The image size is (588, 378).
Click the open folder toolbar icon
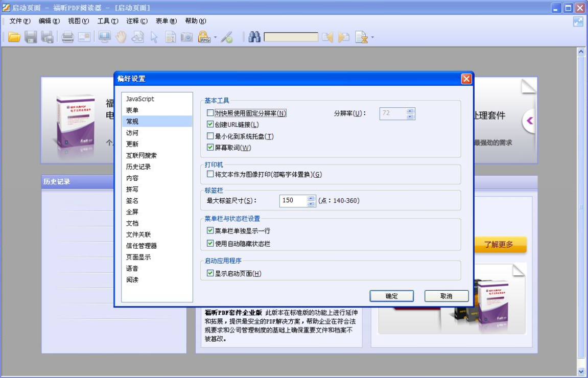[14, 37]
